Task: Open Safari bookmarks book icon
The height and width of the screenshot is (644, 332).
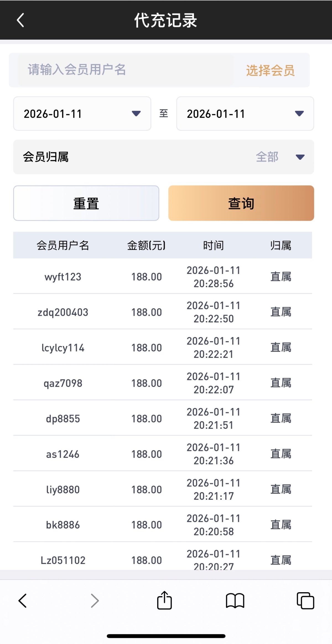Action: tap(235, 601)
